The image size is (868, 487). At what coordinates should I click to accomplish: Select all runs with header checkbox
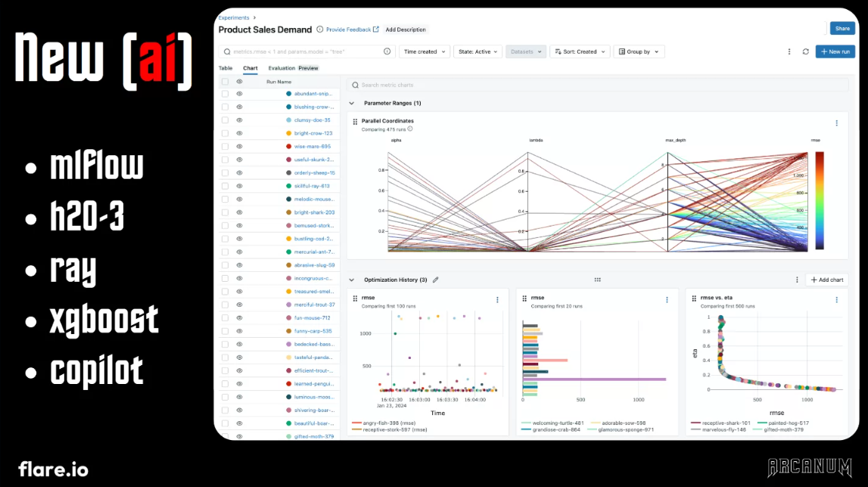pos(225,82)
